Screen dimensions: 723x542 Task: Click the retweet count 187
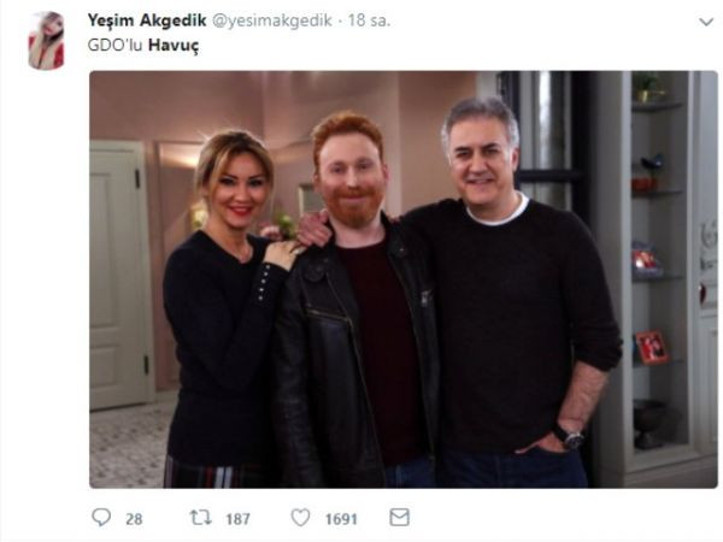click(x=238, y=519)
